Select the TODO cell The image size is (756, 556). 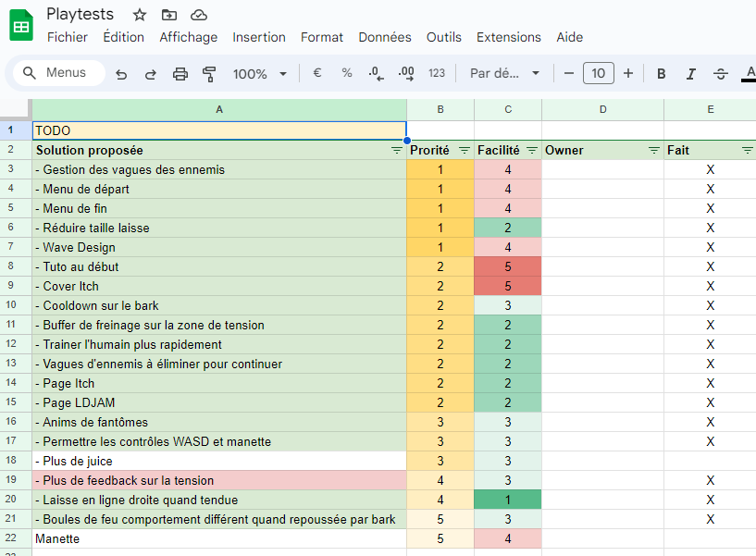click(219, 130)
